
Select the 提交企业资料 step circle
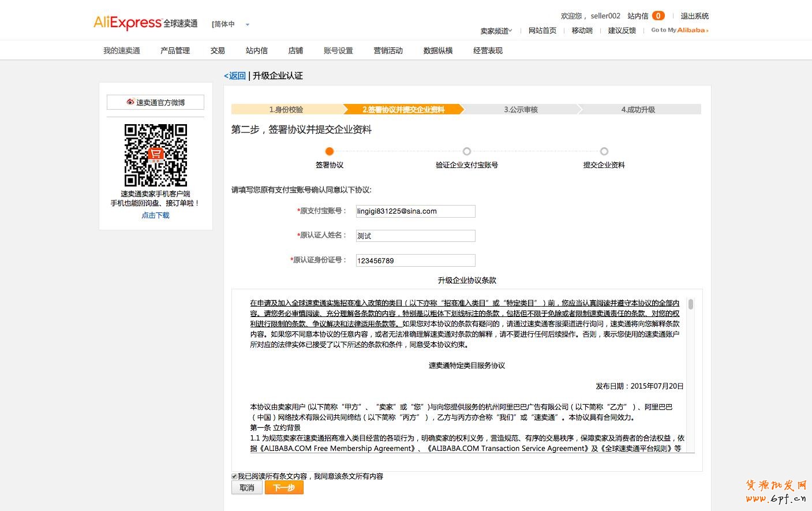[604, 151]
